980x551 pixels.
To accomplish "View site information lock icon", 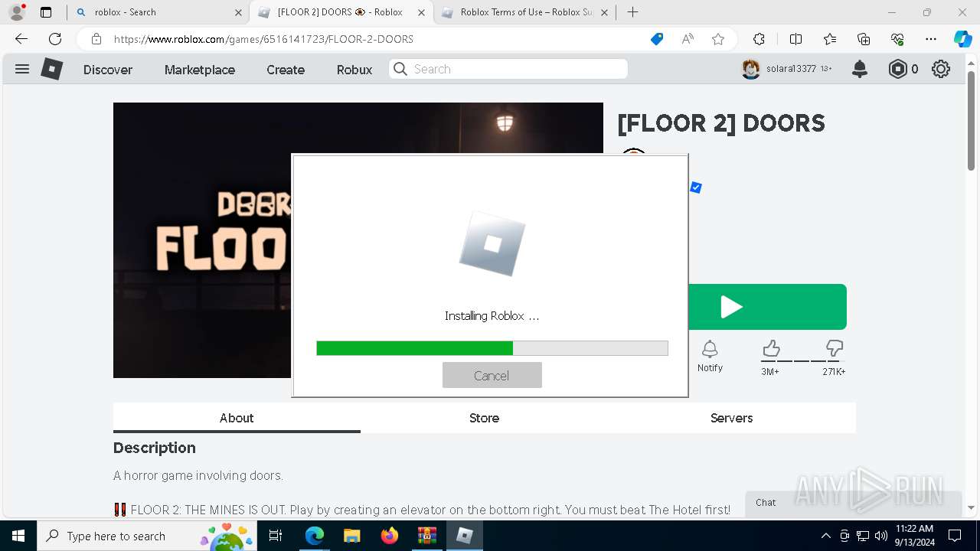I will (96, 39).
